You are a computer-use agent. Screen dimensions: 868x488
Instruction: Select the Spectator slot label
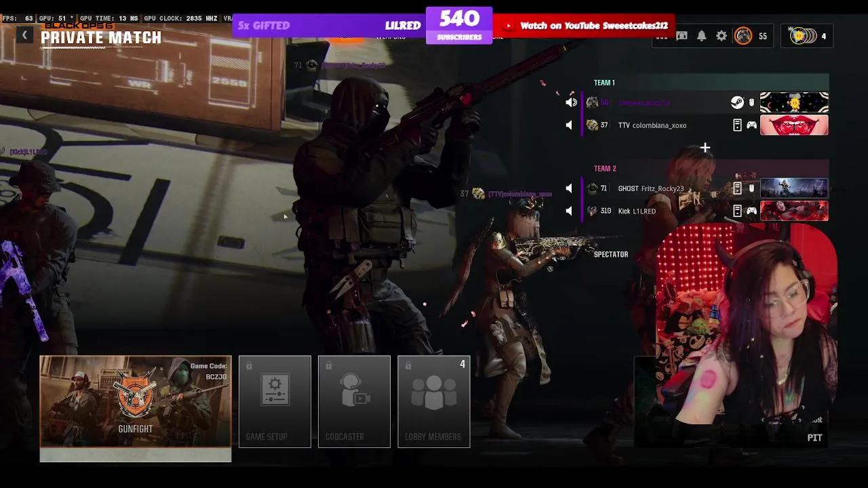pyautogui.click(x=611, y=254)
